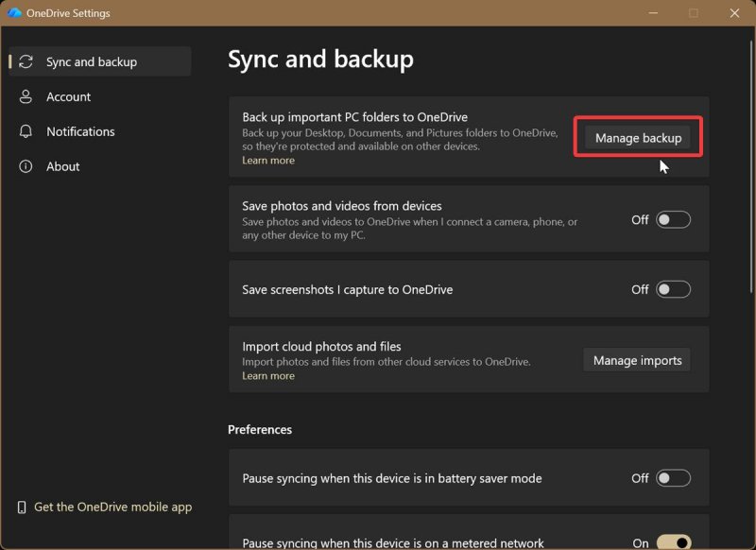Click the About info circle icon
Viewport: 756px width, 550px height.
pos(26,167)
